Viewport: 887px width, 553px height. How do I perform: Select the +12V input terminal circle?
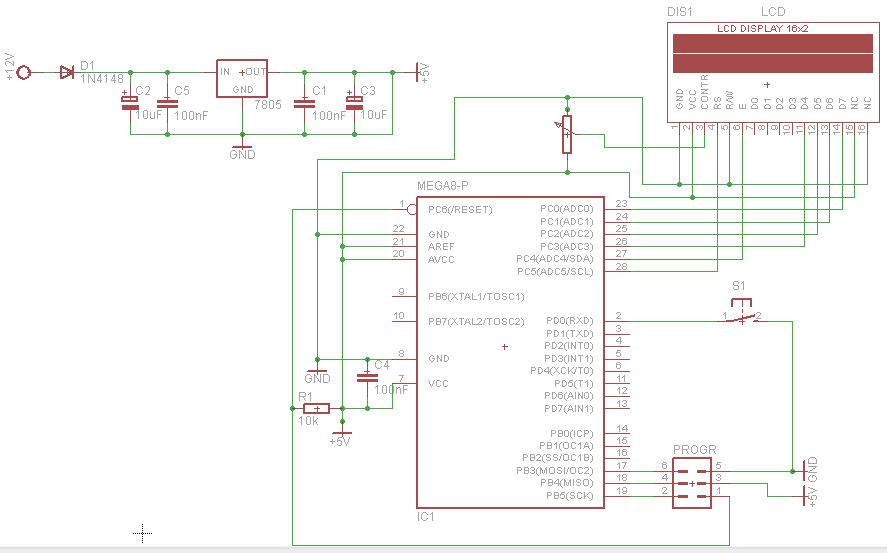(24, 72)
